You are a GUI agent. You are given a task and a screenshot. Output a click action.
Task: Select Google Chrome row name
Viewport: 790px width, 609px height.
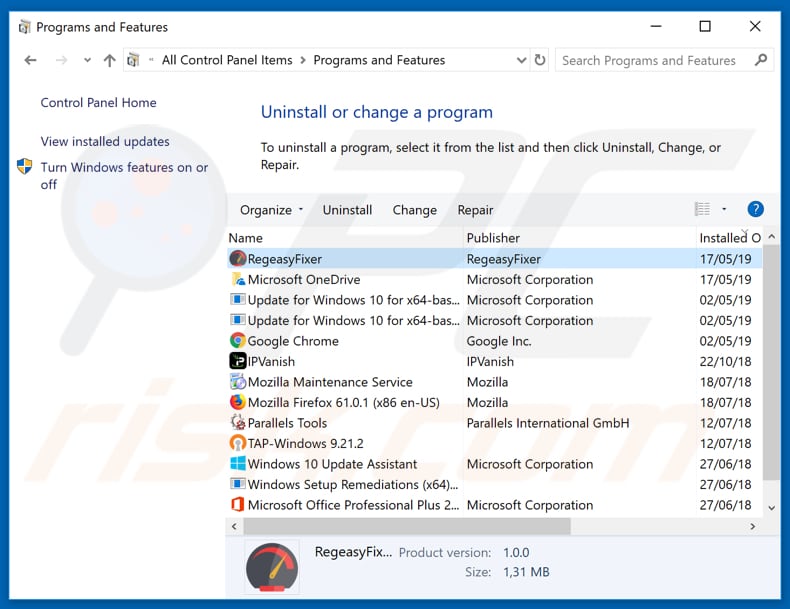coord(293,341)
